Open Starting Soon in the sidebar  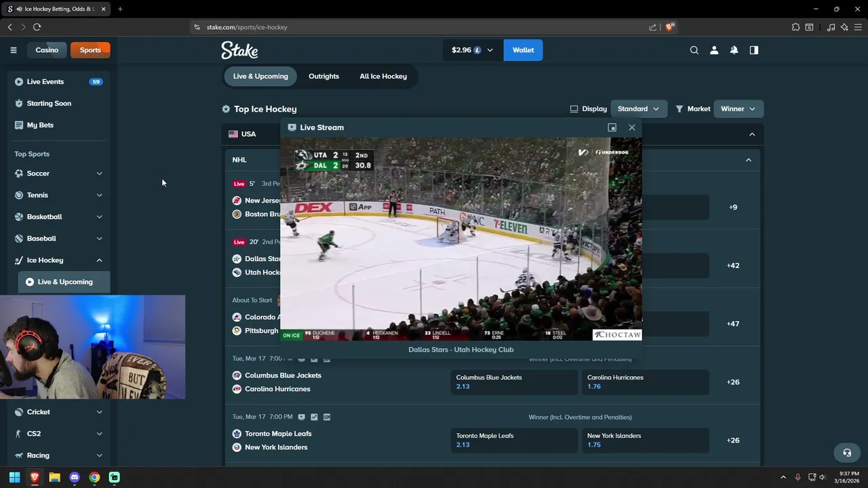point(59,104)
